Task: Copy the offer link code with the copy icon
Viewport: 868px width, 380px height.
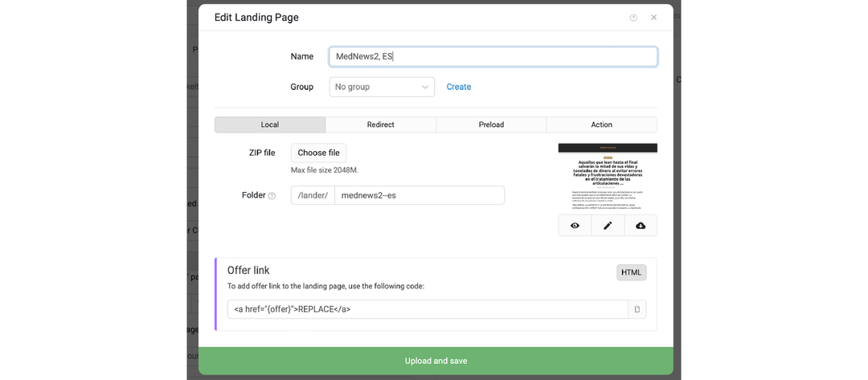Action: (637, 309)
